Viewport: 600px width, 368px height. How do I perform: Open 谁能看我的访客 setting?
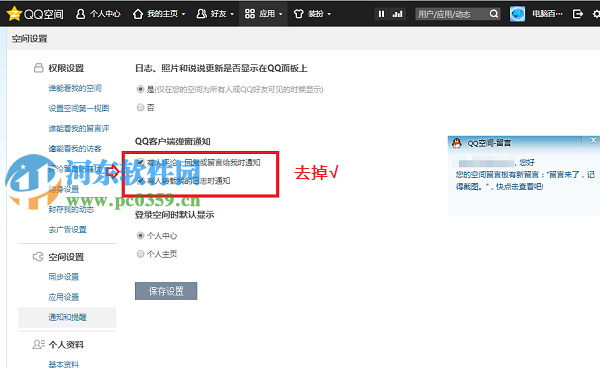click(75, 148)
